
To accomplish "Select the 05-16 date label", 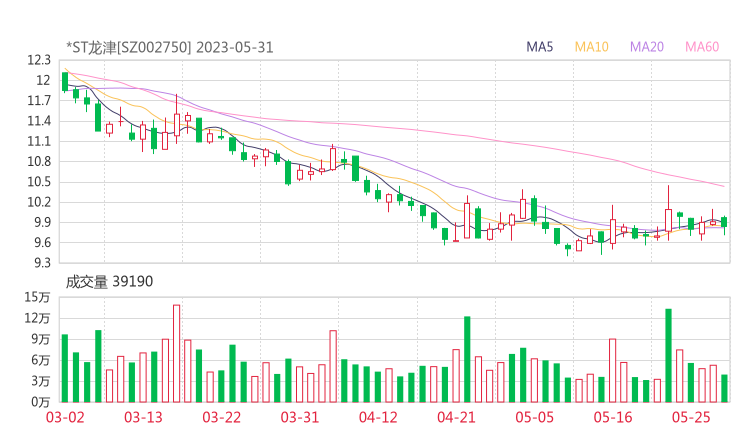I will pyautogui.click(x=613, y=417).
